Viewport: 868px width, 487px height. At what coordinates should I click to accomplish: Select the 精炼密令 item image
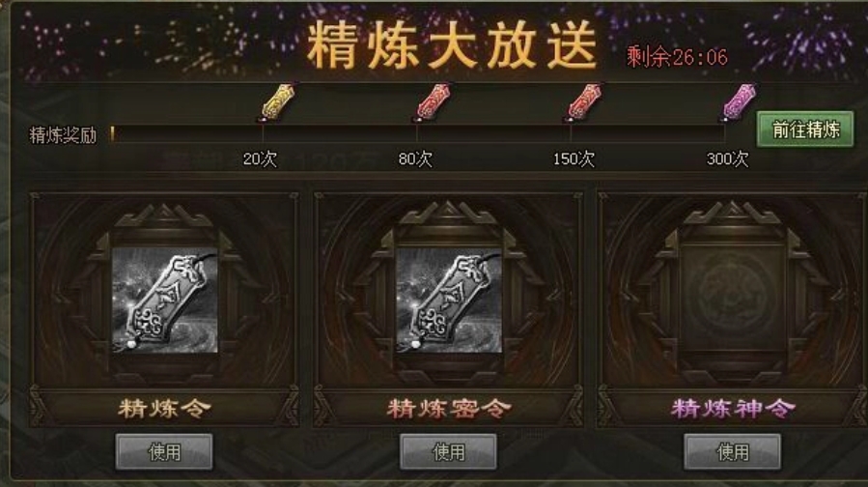449,300
